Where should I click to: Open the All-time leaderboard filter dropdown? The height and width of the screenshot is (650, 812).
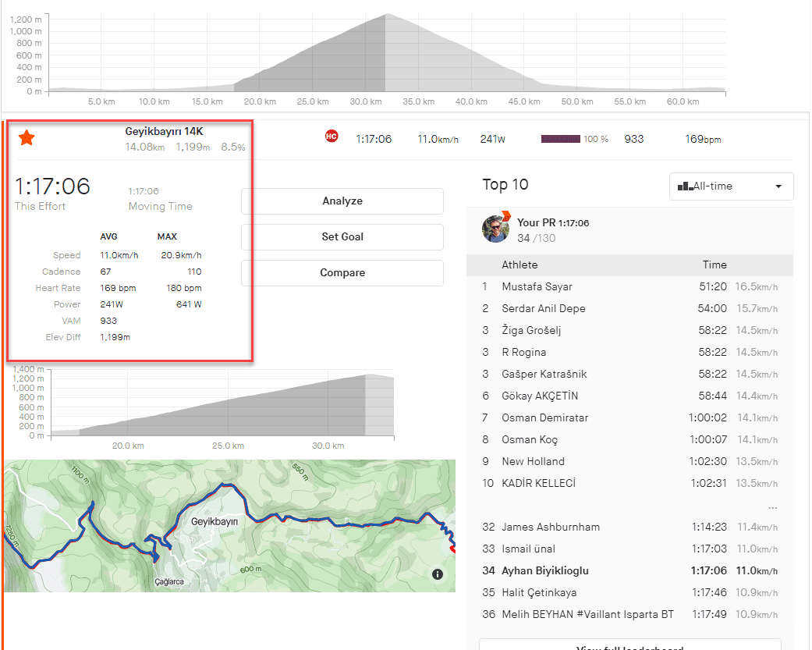pyautogui.click(x=731, y=186)
